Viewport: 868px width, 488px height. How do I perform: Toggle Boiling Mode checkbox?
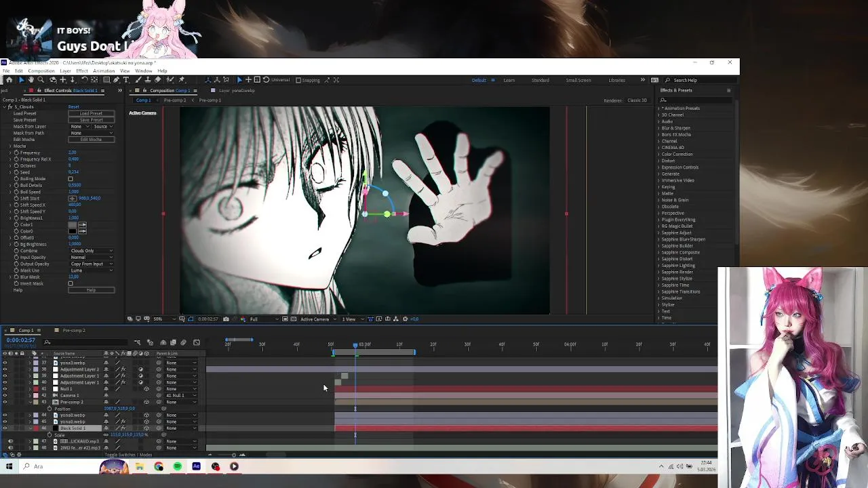point(71,179)
